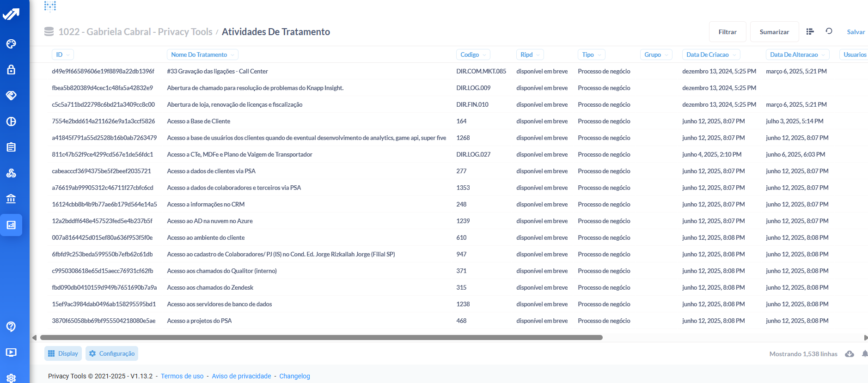Open the handshake icon in the sidebar

pos(11,96)
